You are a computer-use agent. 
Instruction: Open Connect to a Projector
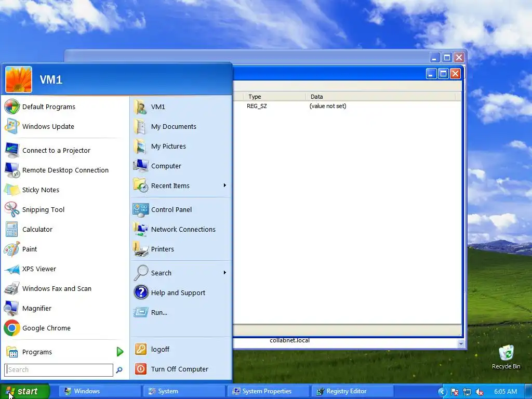coord(64,150)
